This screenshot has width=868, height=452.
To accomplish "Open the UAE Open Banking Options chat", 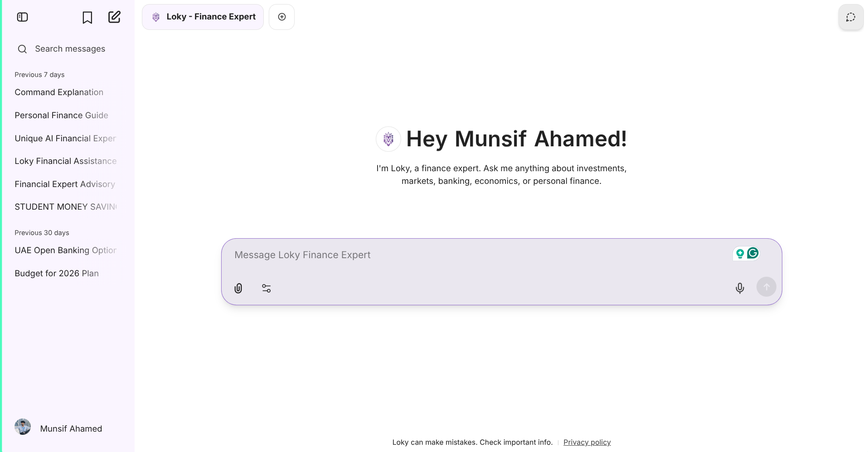I will pos(65,250).
